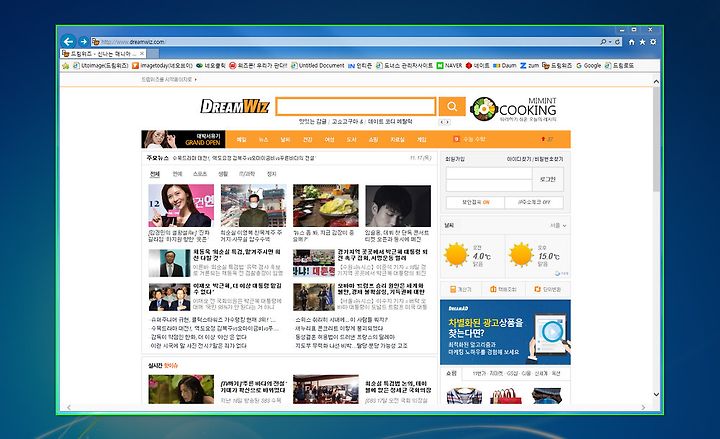Open the Daum bookmark

505,66
